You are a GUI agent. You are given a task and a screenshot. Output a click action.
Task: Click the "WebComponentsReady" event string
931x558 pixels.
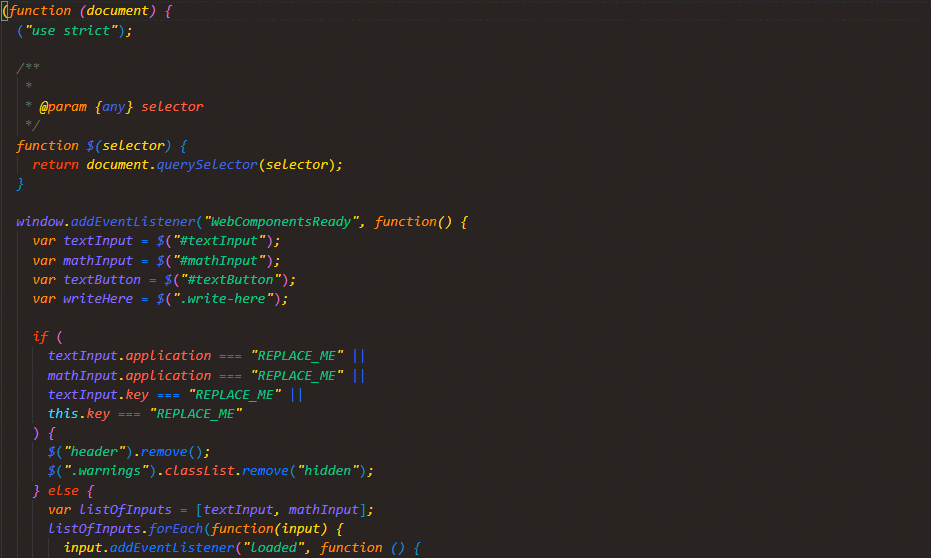tap(282, 222)
